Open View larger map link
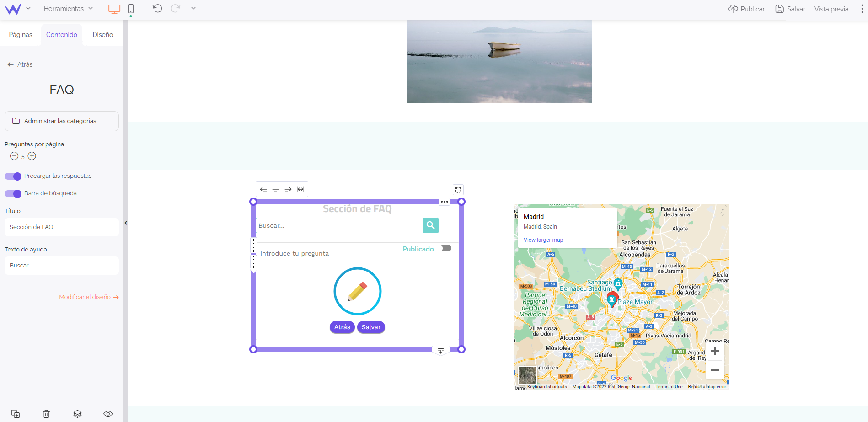This screenshot has width=868, height=422. [x=543, y=240]
